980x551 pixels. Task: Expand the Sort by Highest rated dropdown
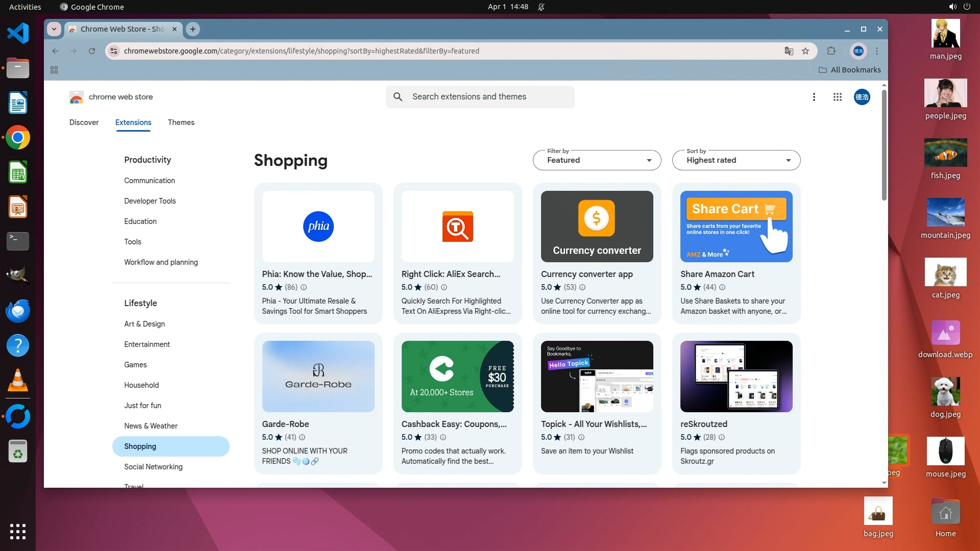[736, 160]
